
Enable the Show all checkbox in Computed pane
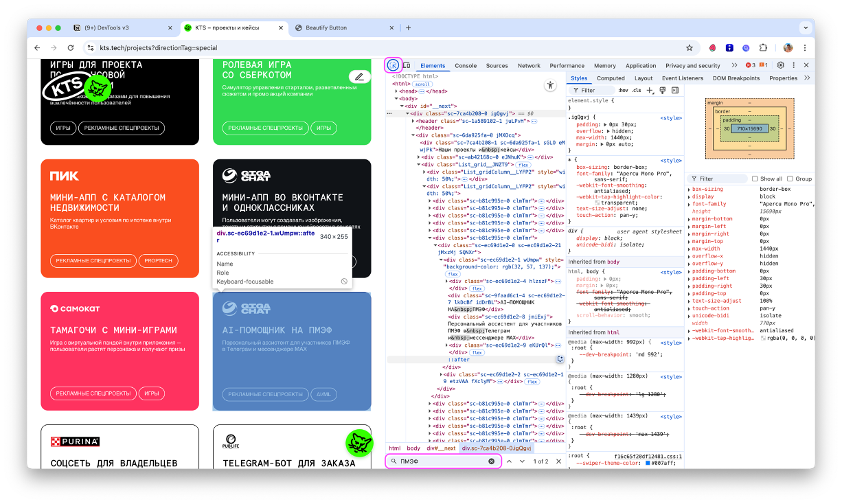coord(755,179)
